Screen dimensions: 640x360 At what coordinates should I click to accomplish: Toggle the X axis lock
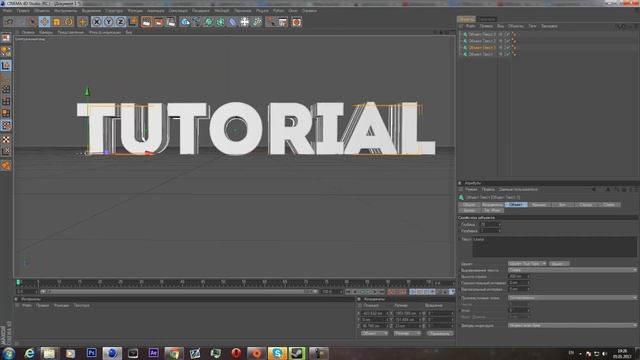[96, 22]
